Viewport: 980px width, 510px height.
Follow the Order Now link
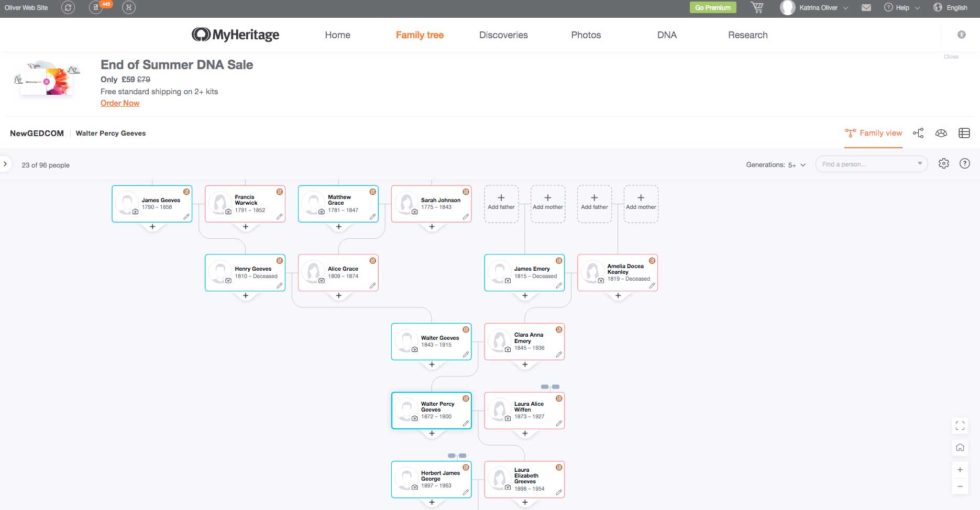coord(120,103)
